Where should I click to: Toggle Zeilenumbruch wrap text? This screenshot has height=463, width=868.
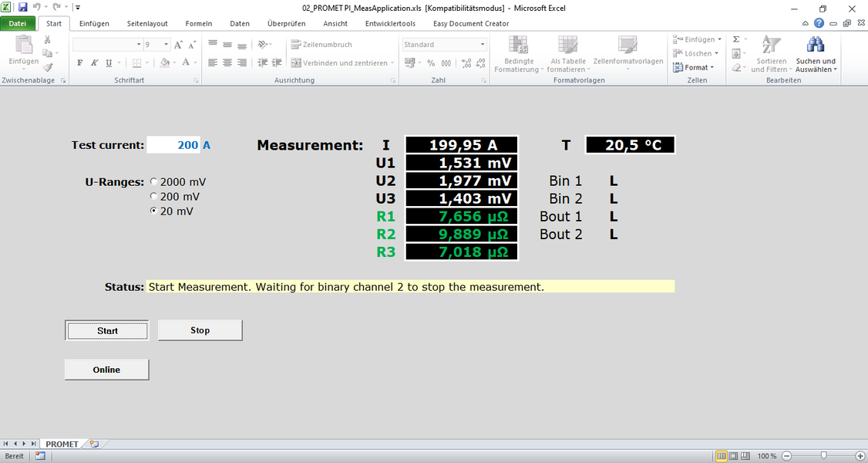(321, 45)
